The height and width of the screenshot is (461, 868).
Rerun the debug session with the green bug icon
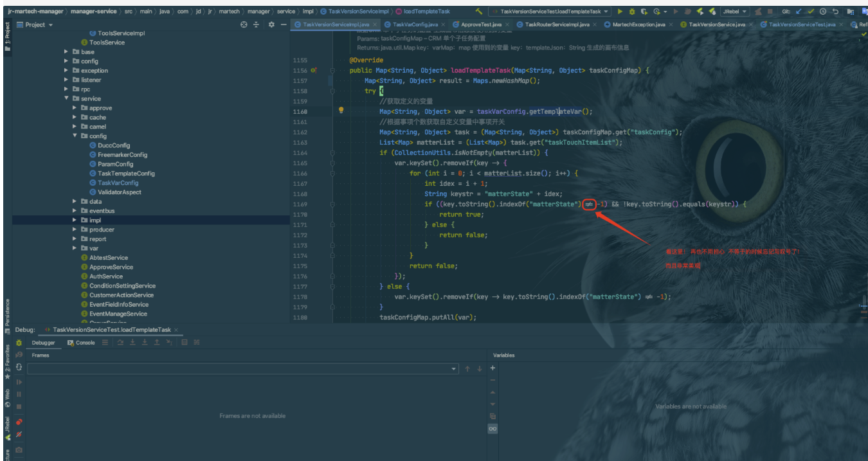(19, 343)
